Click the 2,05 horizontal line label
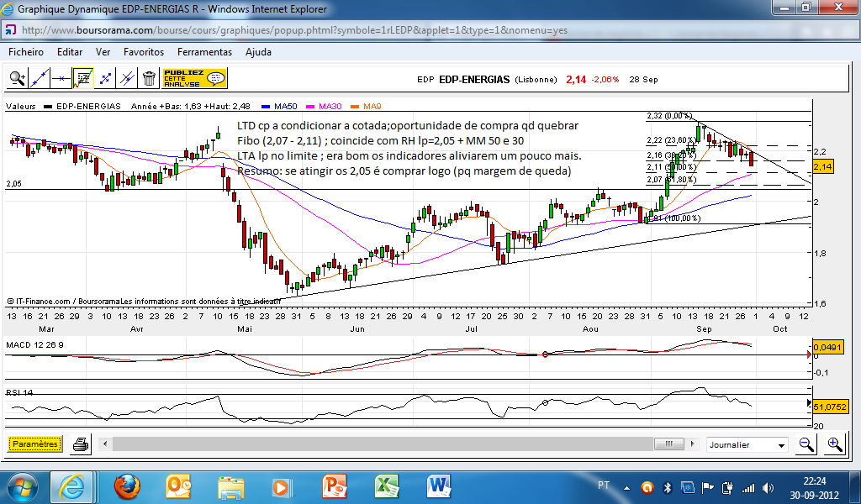The height and width of the screenshot is (504, 861). (13, 184)
